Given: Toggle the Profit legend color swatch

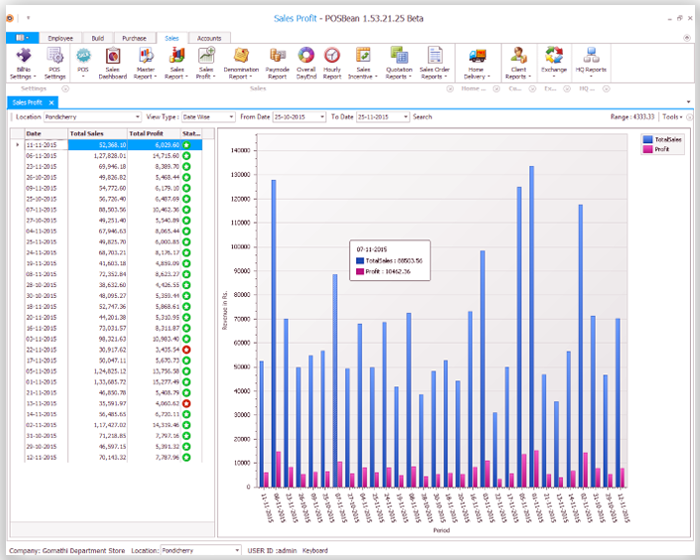Looking at the screenshot, I should coord(648,149).
